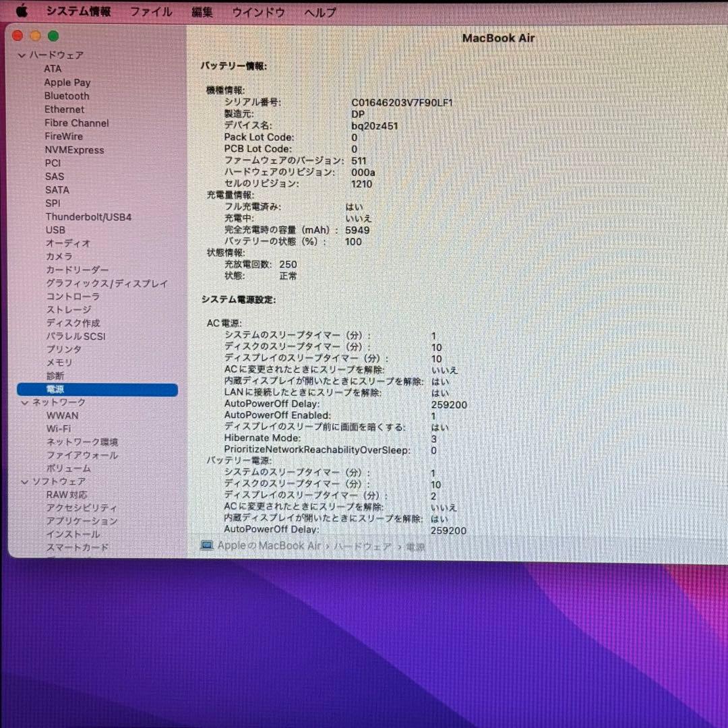
Task: Select Thunderbolt/USB4 in the sidebar
Action: 88,217
